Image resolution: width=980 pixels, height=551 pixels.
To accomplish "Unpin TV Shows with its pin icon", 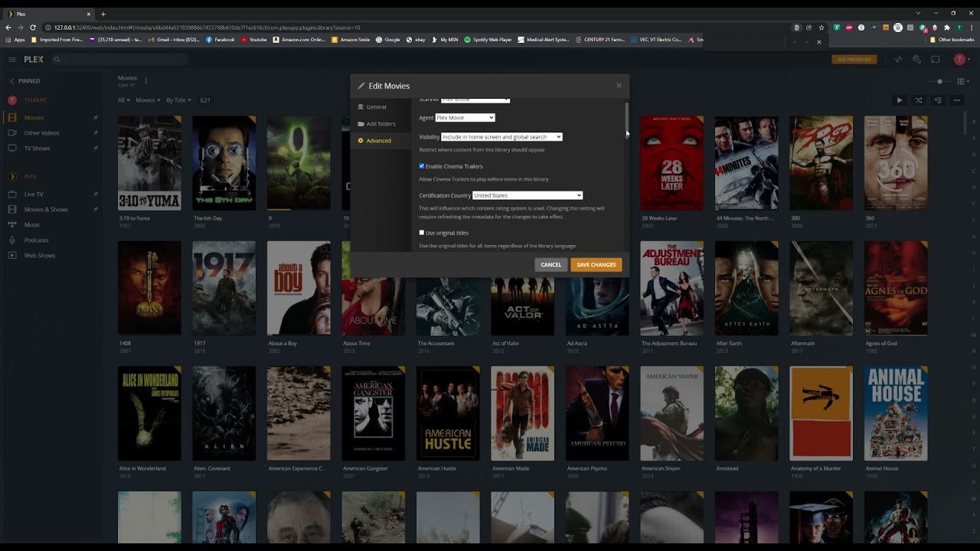I will (96, 148).
